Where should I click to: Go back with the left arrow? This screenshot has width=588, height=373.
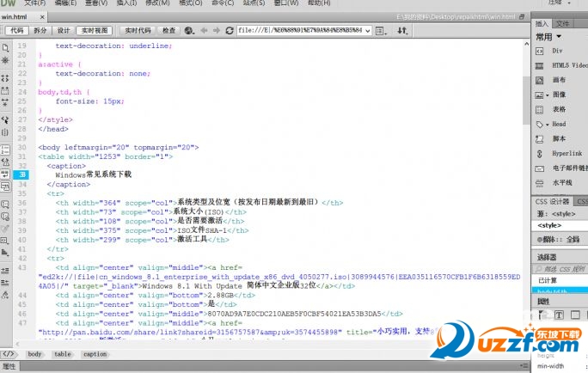coord(204,30)
